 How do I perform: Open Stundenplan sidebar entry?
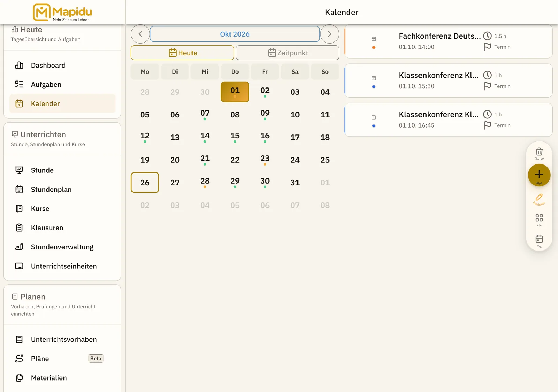tap(62, 189)
